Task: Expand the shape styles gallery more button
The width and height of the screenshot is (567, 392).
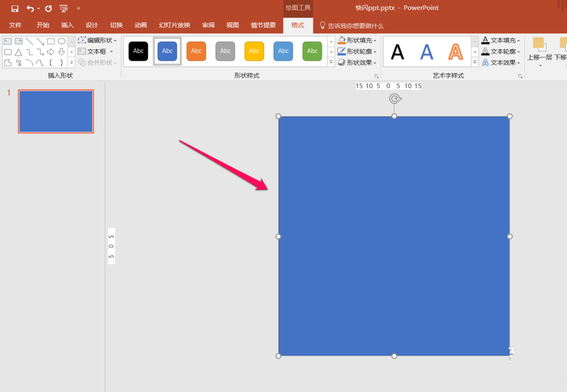Action: [x=331, y=63]
